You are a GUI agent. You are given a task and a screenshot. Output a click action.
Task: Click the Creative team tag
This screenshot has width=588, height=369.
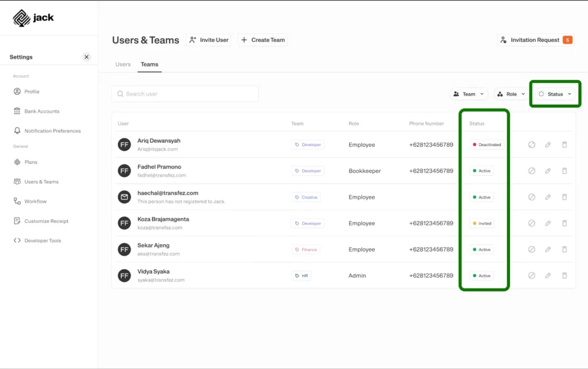pos(305,197)
